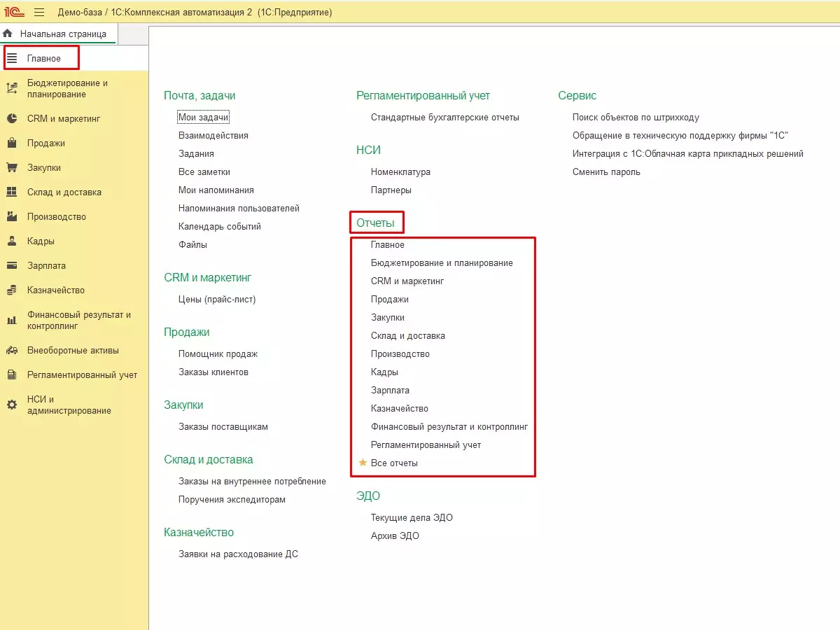Click the Продажи shopping bag icon

click(x=12, y=143)
